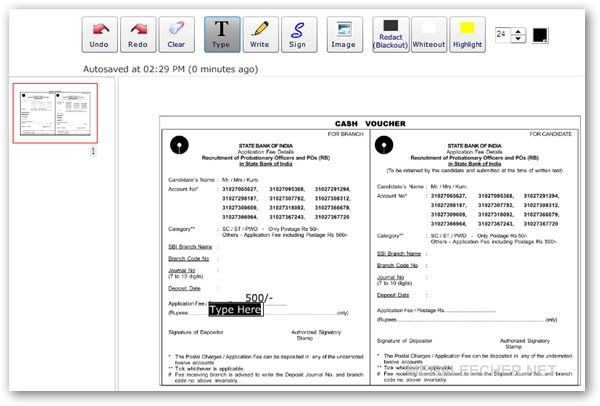Click 'Deposit Date' in candidate copy
The height and width of the screenshot is (406, 600).
click(393, 295)
